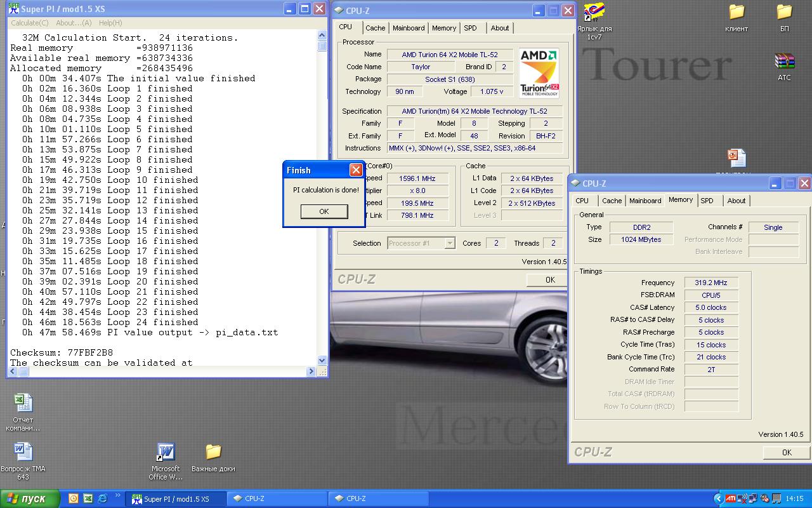Image resolution: width=812 pixels, height=508 pixels.
Task: Click the Super PI horizontal scrollbar right arrow
Action: point(311,371)
